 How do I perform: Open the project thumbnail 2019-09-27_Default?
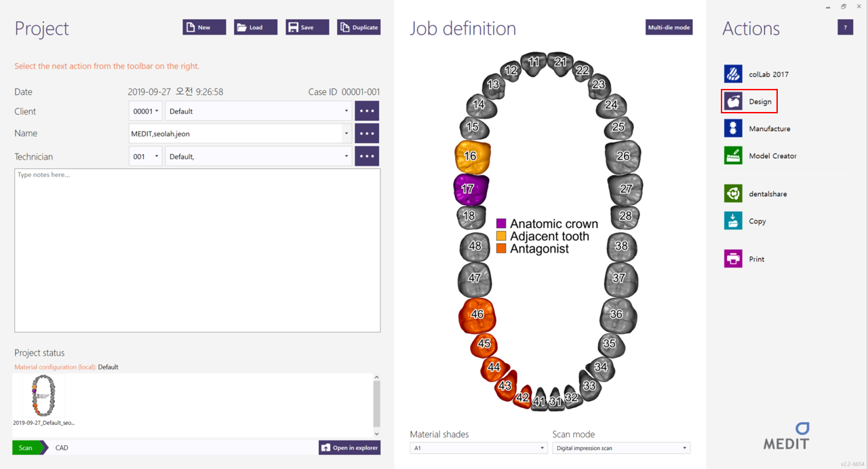coord(44,400)
